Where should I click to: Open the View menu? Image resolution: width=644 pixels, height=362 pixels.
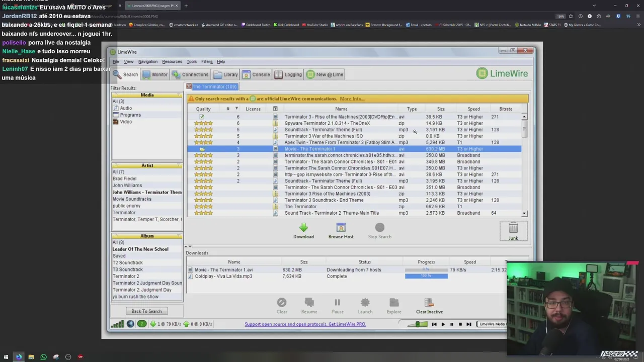129,61
